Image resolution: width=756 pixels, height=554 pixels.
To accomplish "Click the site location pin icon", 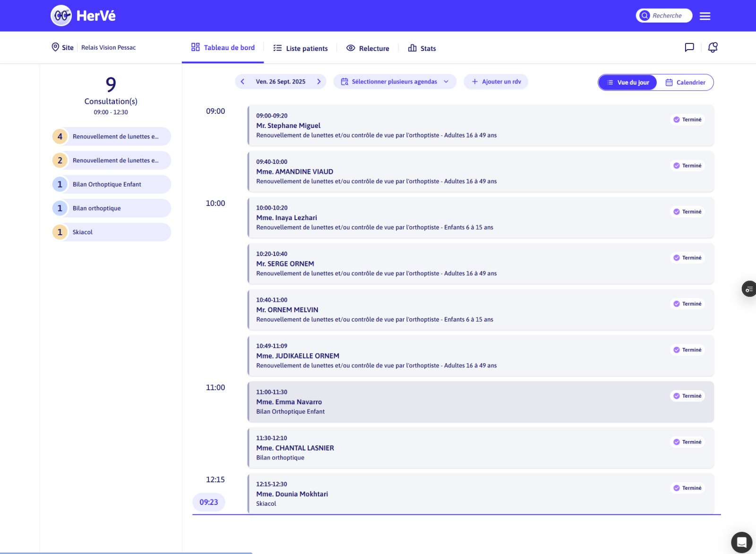I will [55, 47].
